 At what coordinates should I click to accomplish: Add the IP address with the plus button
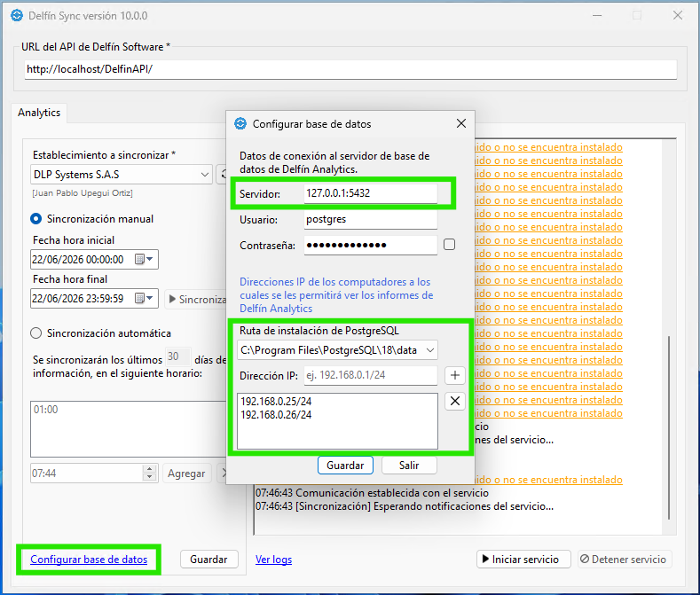click(455, 375)
